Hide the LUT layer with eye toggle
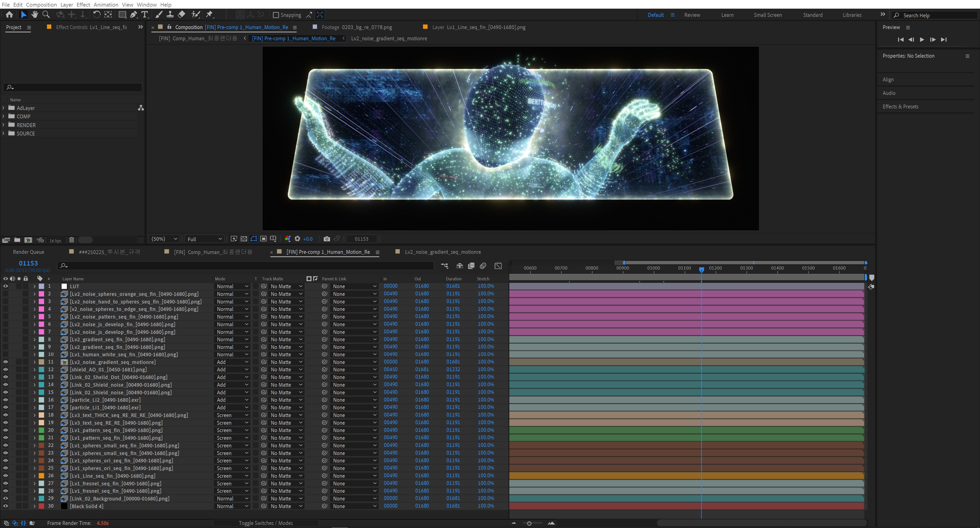The image size is (980, 528). 6,286
